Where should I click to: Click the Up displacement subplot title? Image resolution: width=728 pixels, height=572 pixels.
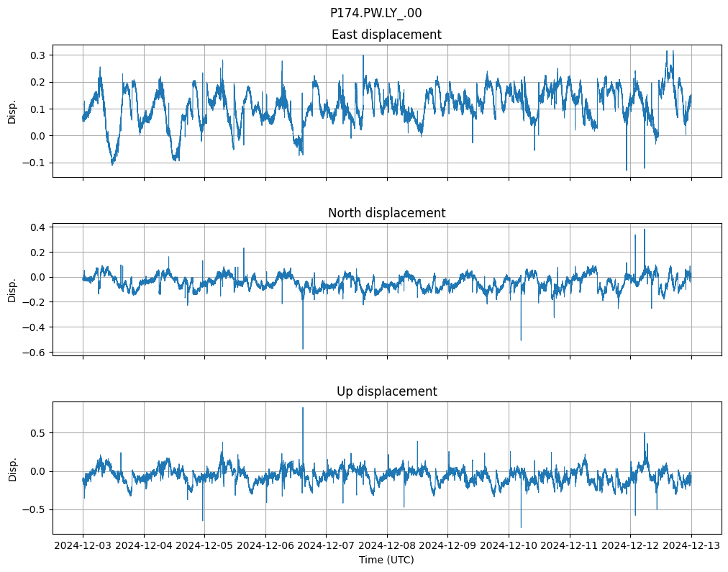[x=386, y=391]
